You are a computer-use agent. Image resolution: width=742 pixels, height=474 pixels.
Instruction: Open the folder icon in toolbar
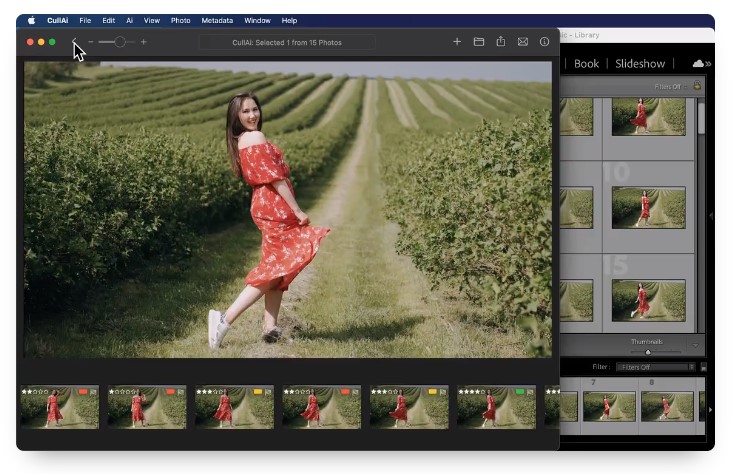point(479,42)
